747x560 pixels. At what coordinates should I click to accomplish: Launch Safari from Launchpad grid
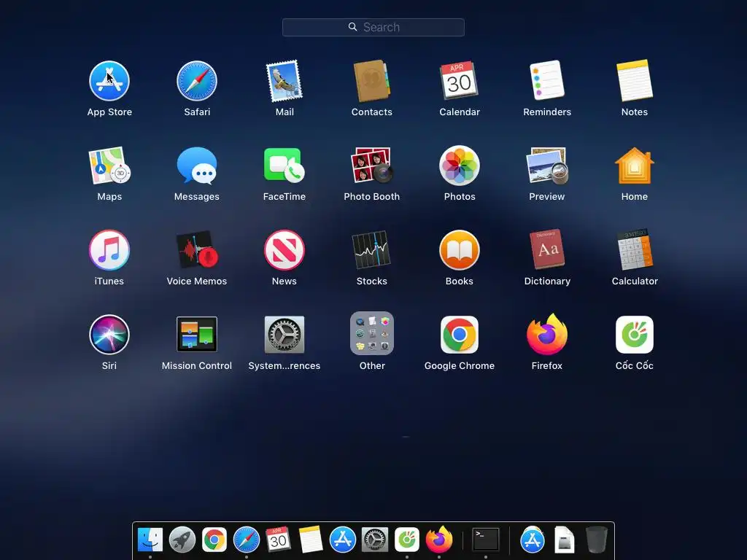point(197,81)
